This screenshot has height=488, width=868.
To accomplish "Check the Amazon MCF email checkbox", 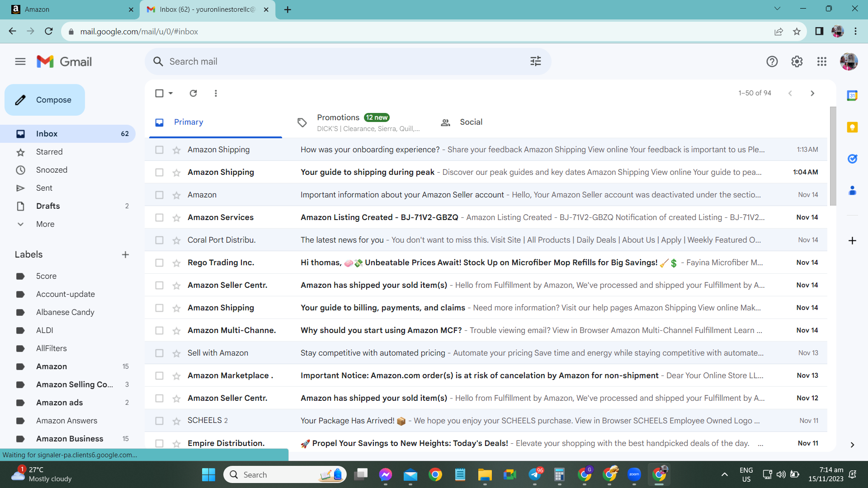I will tap(159, 330).
